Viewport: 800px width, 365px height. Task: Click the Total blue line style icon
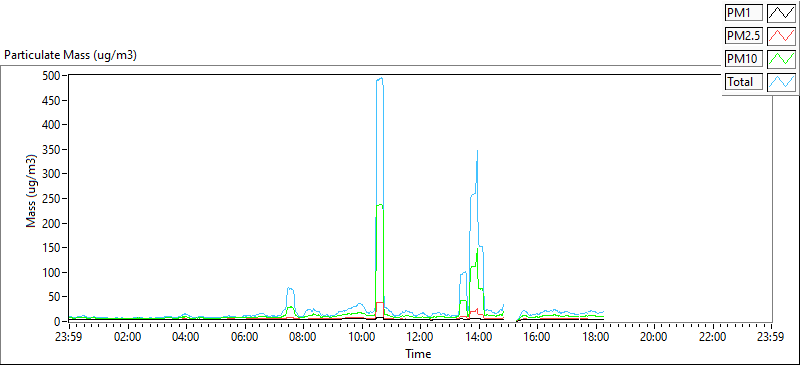tap(782, 81)
